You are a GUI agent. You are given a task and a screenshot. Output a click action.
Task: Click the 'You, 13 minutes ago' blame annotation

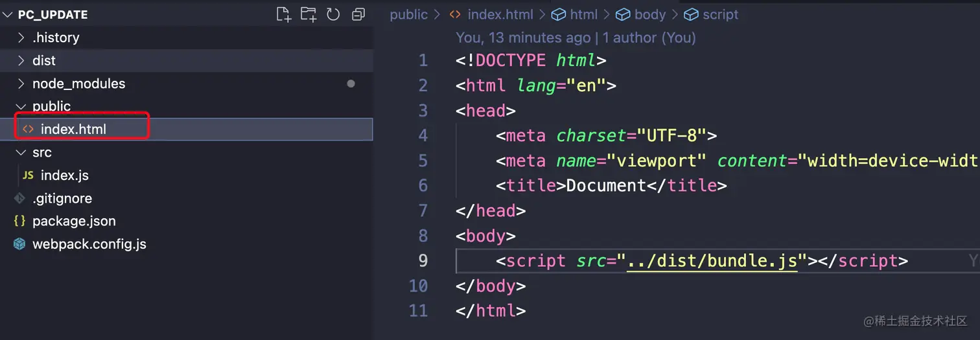point(523,38)
